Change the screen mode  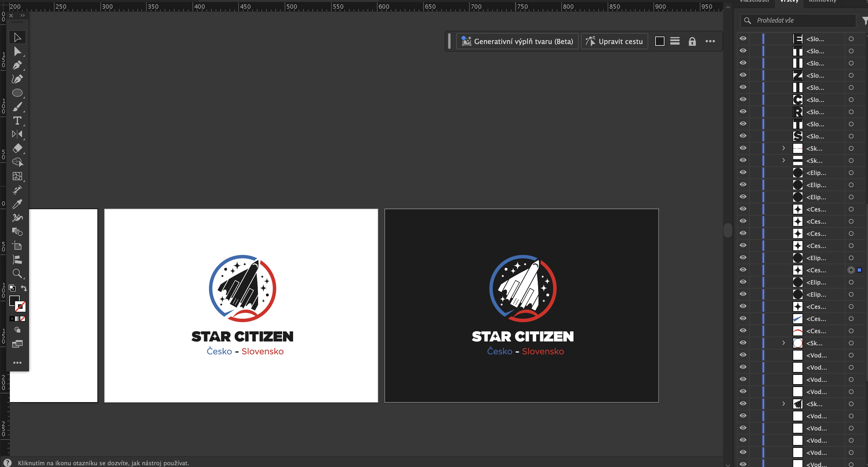(17, 344)
